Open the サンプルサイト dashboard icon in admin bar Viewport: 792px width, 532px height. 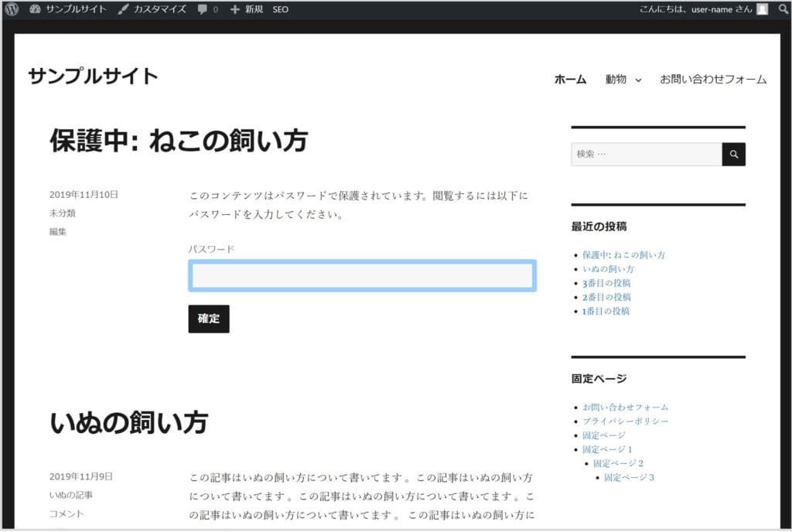point(35,9)
